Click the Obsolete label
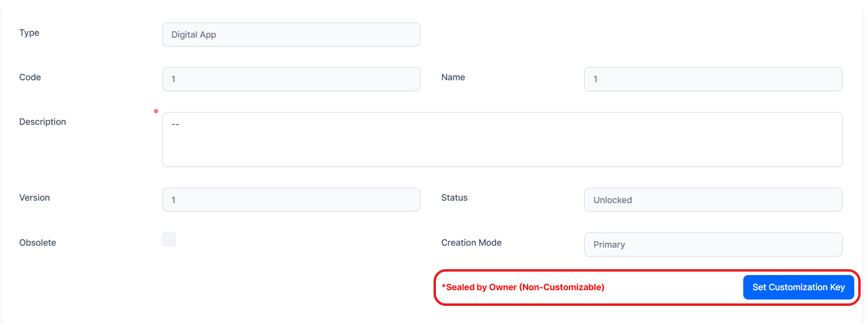Screen dimensions: 868x323 (38, 243)
